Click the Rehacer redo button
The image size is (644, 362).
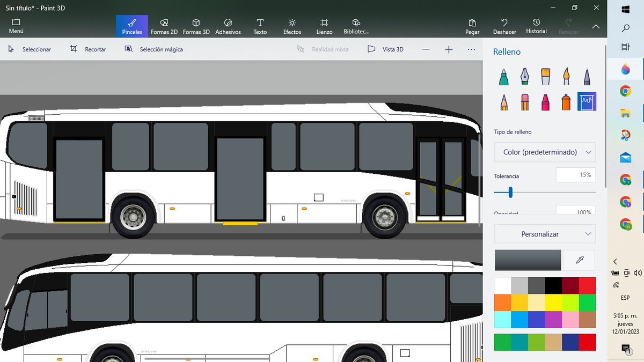click(x=568, y=26)
